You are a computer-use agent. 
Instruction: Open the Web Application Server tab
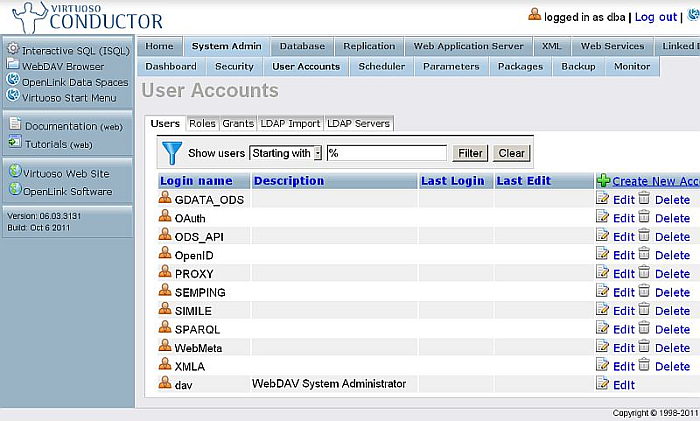coord(468,46)
